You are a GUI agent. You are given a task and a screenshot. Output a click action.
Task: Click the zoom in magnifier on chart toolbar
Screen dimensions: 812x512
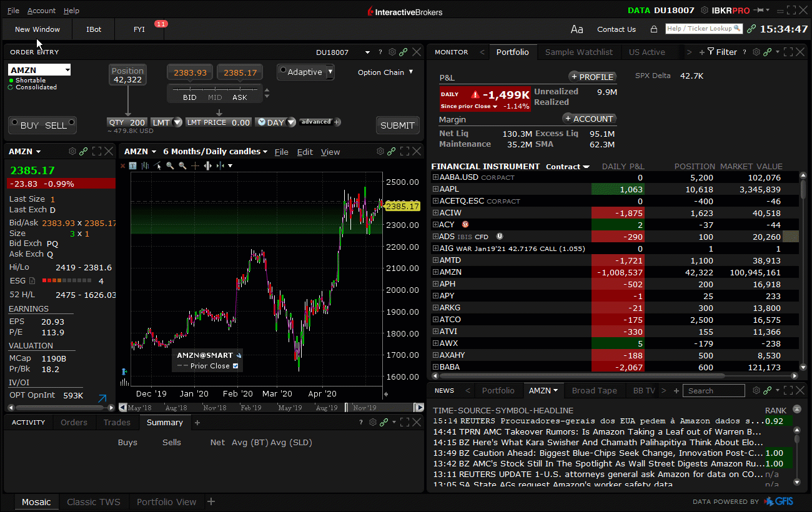[170, 165]
